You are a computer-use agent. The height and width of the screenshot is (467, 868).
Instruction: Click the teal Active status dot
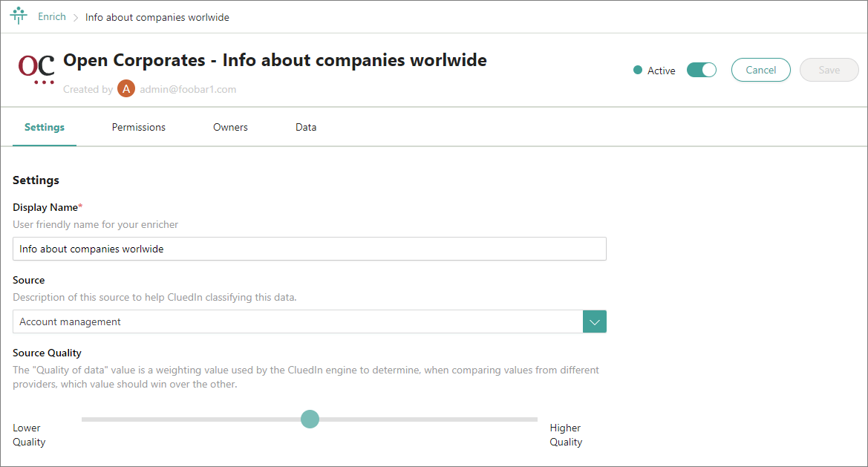tap(637, 70)
